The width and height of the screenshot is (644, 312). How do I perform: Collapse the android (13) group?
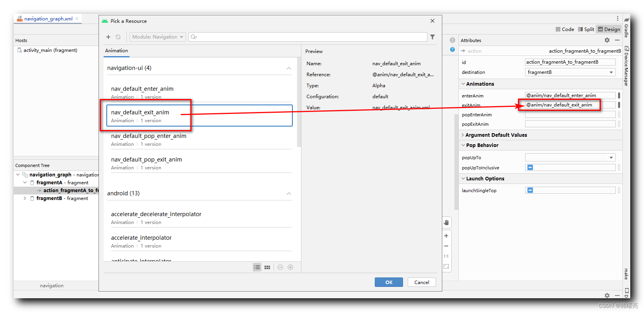pos(289,193)
